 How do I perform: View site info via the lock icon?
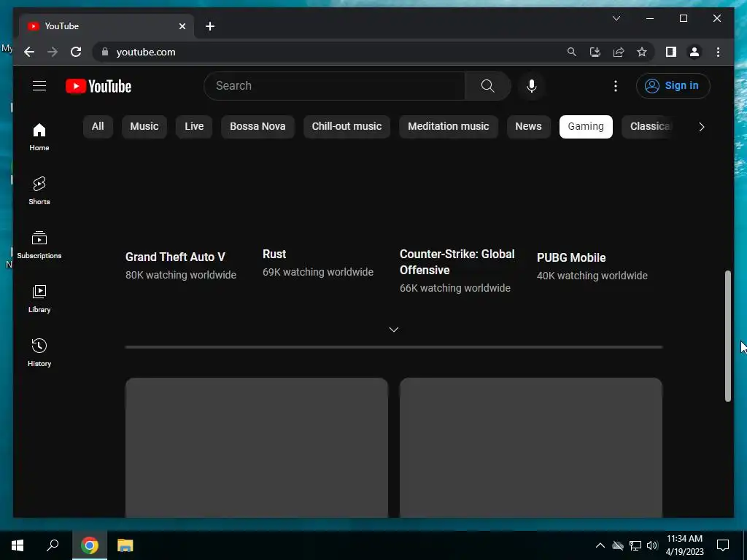[105, 52]
